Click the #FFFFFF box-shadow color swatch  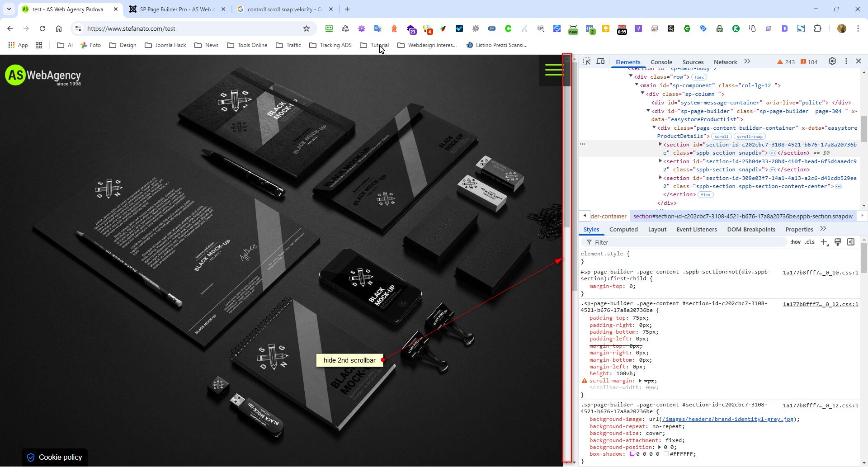click(666, 454)
